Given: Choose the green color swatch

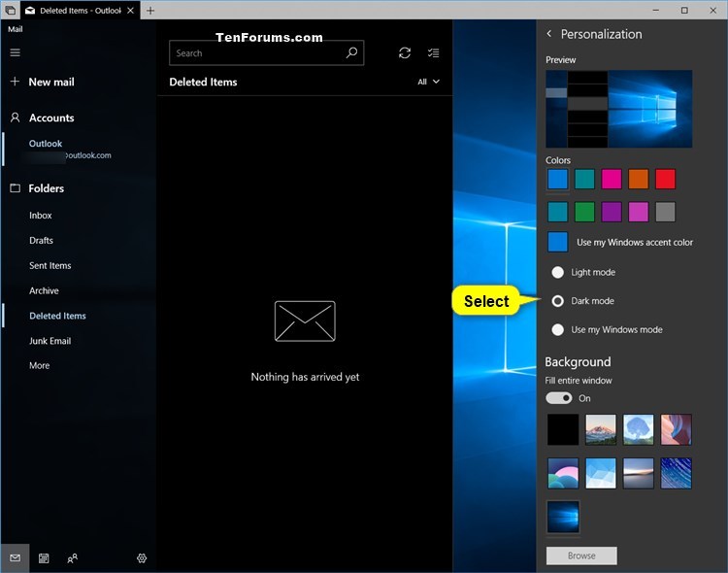Looking at the screenshot, I should pos(584,212).
